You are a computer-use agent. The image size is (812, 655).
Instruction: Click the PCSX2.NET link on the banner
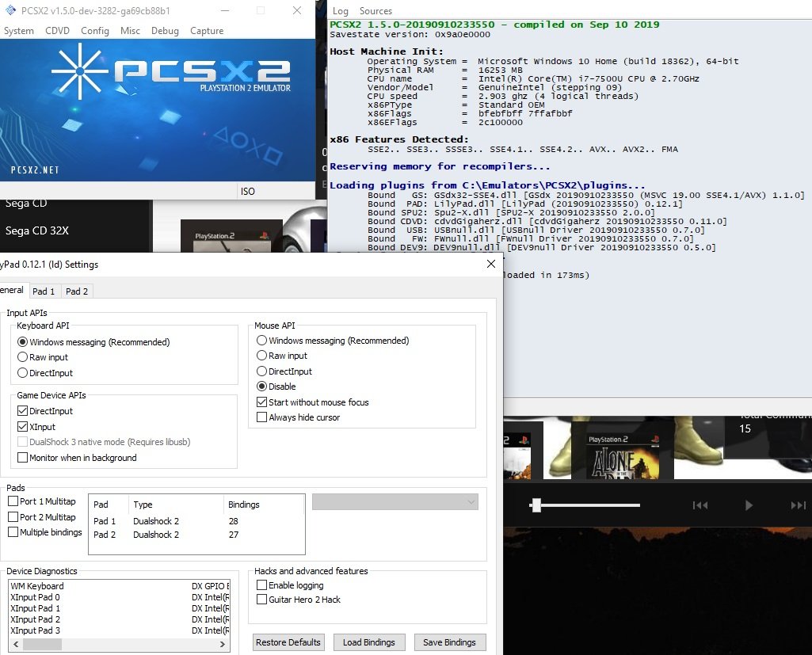pyautogui.click(x=35, y=169)
